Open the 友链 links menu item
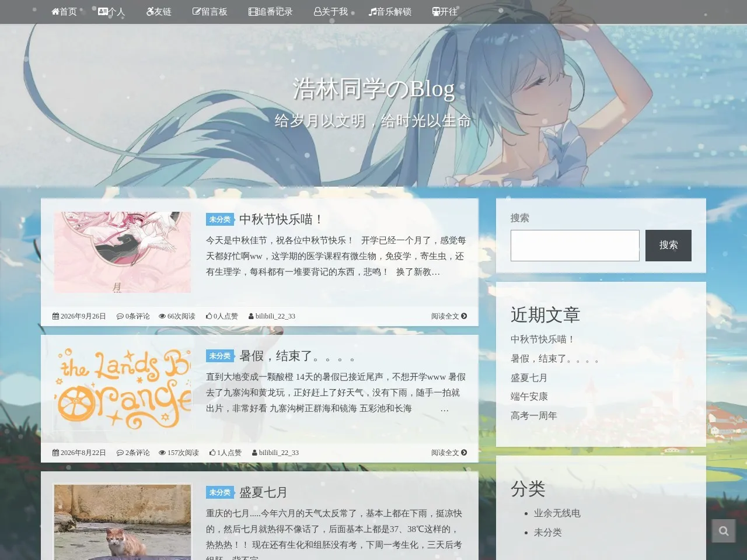This screenshot has width=747, height=560. [159, 12]
